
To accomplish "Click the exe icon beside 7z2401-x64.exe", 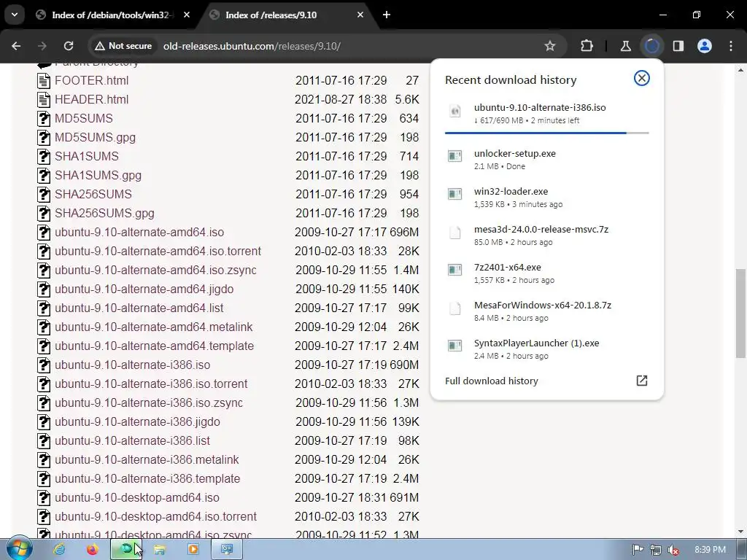I will [455, 270].
